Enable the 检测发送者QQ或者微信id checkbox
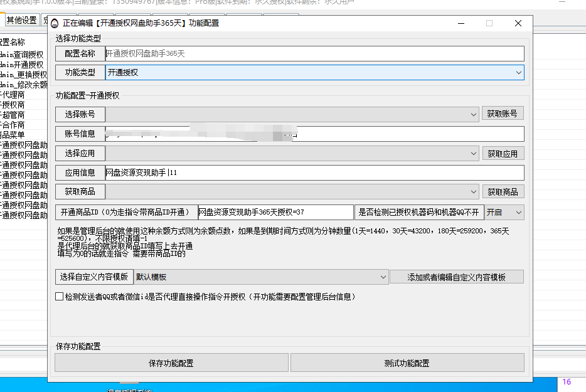 (x=60, y=297)
